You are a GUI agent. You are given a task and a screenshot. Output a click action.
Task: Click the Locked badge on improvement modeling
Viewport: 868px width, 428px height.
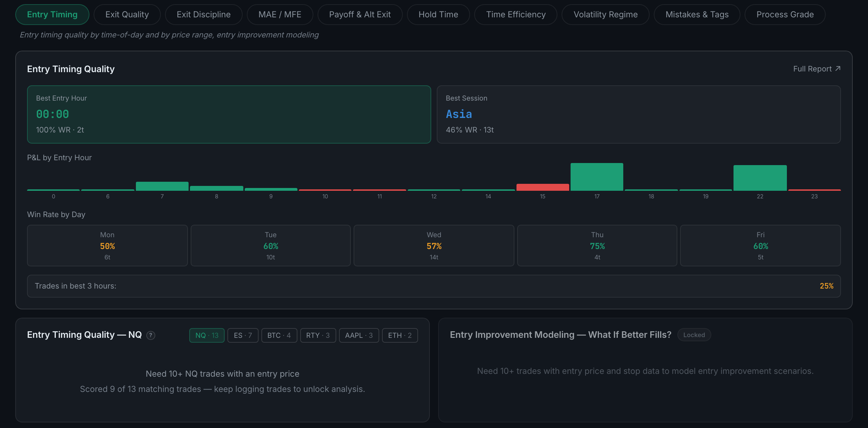(694, 335)
